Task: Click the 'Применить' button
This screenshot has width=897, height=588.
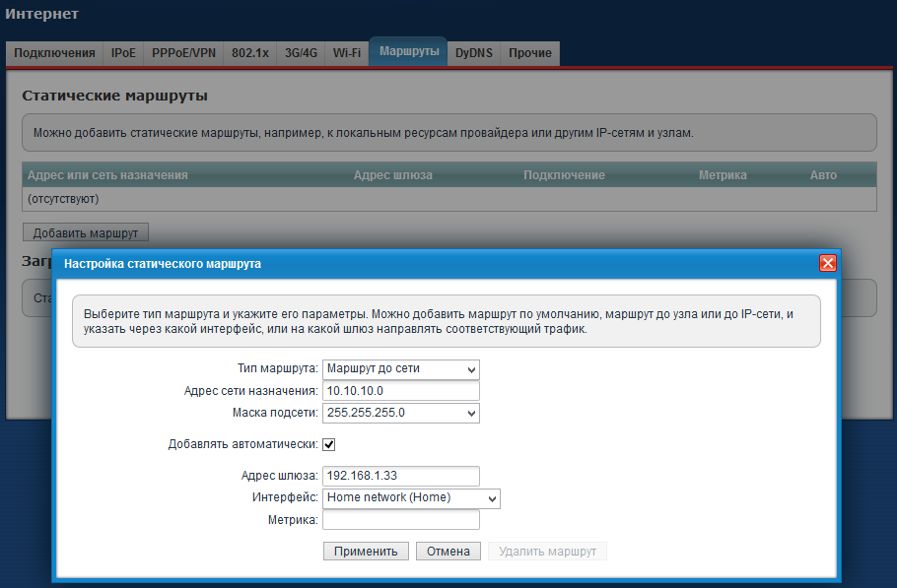Action: (366, 552)
